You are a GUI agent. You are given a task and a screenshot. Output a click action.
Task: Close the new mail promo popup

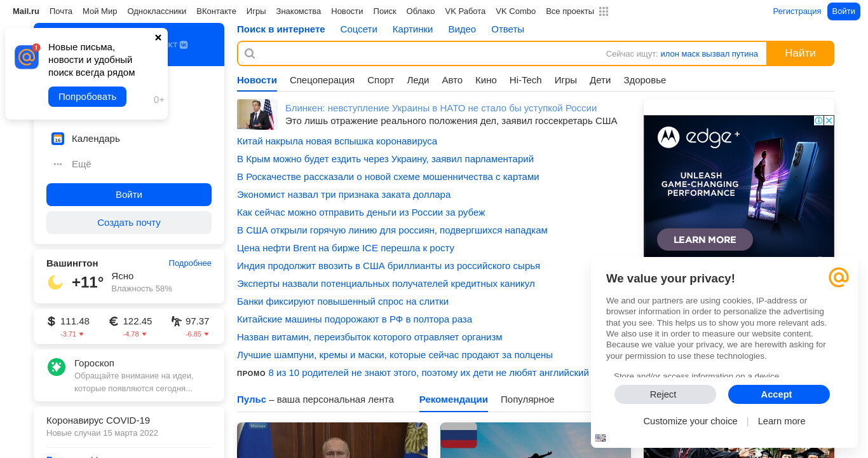pos(158,38)
